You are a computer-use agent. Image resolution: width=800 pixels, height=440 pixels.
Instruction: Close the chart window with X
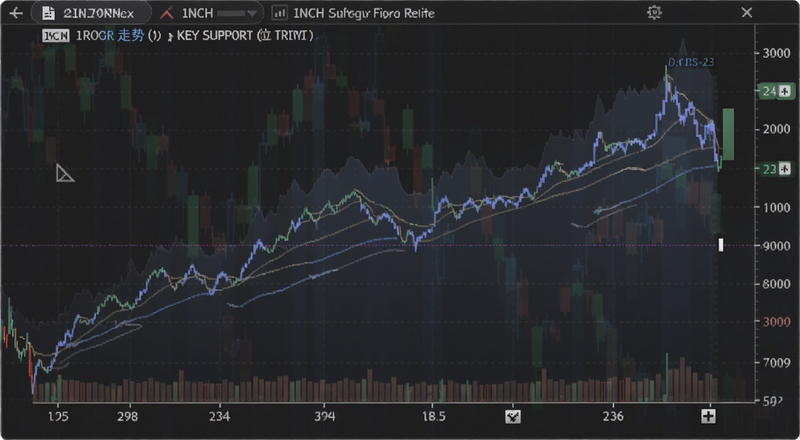click(x=746, y=13)
